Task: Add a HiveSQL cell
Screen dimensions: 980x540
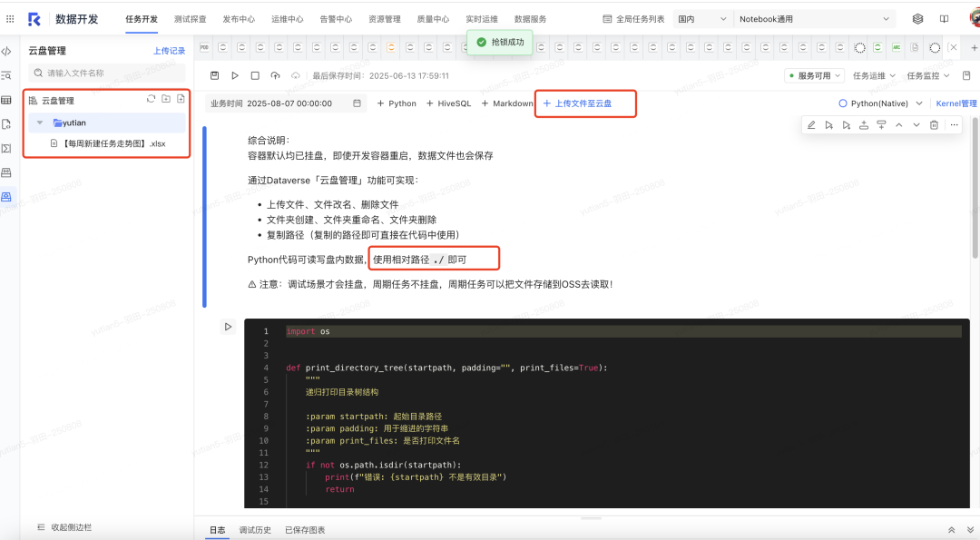Action: pos(449,103)
